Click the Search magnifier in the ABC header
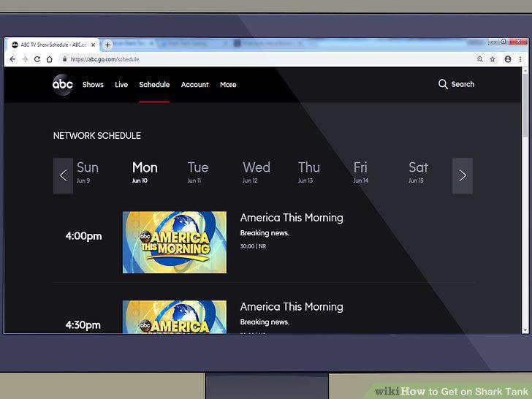 click(x=443, y=84)
